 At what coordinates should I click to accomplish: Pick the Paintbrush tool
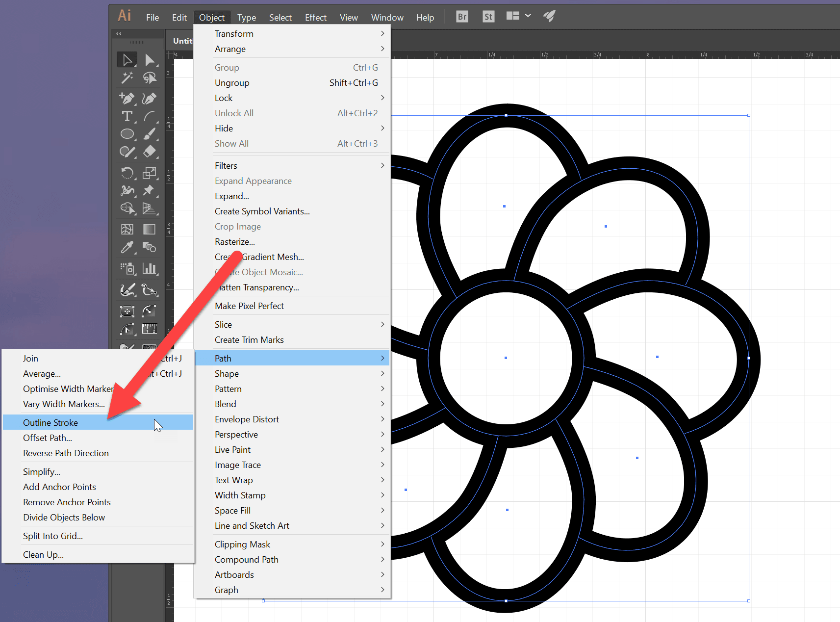(151, 134)
